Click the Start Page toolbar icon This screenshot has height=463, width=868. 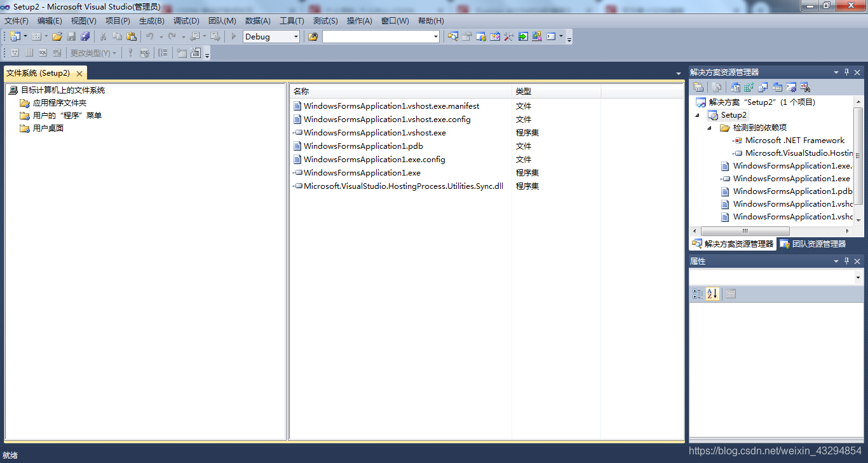click(x=522, y=36)
